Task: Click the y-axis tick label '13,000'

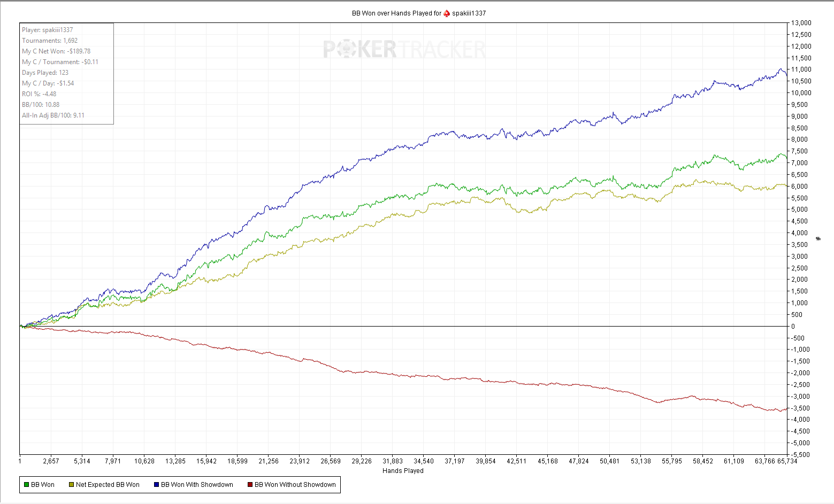Action: click(801, 23)
